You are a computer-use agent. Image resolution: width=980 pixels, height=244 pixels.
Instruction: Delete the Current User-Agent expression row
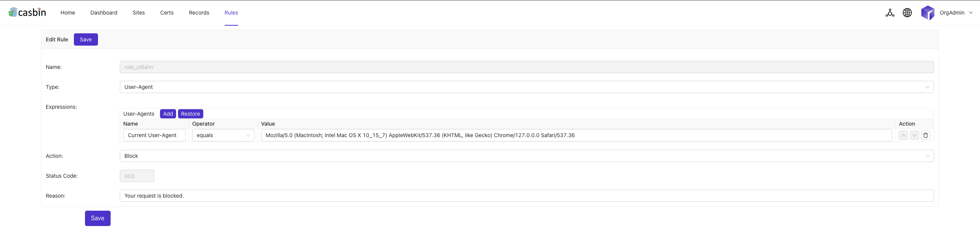coord(925,135)
